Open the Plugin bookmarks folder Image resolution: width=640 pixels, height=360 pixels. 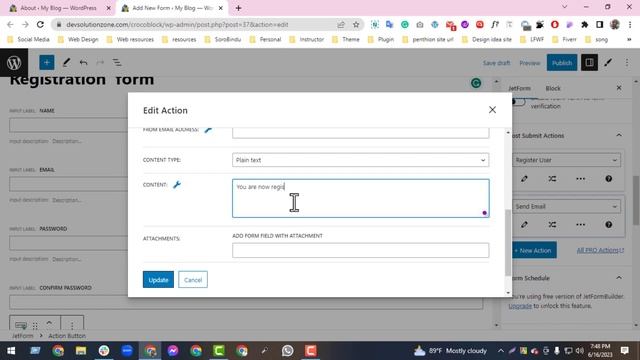[381, 40]
